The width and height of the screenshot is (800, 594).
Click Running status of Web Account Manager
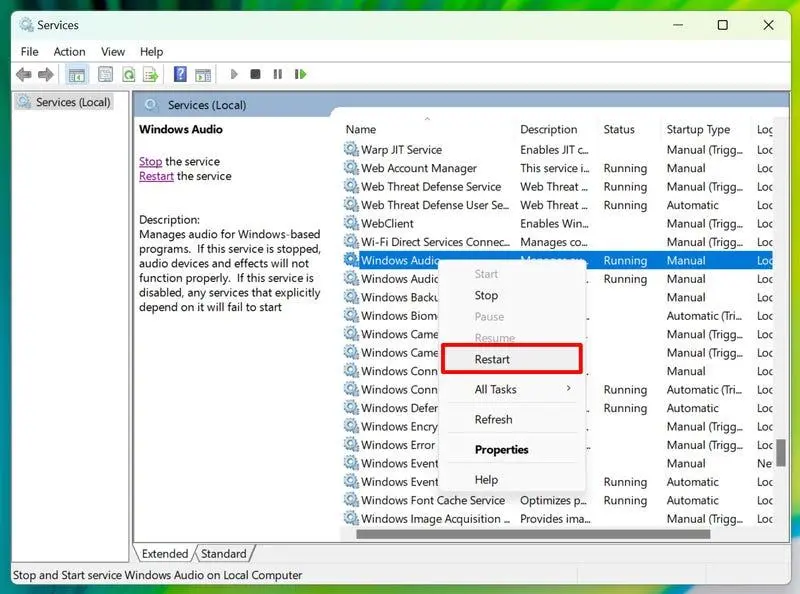[625, 168]
